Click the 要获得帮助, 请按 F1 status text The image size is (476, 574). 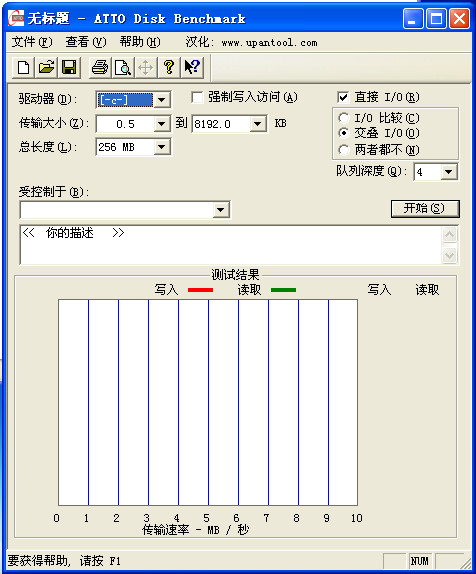(64, 561)
